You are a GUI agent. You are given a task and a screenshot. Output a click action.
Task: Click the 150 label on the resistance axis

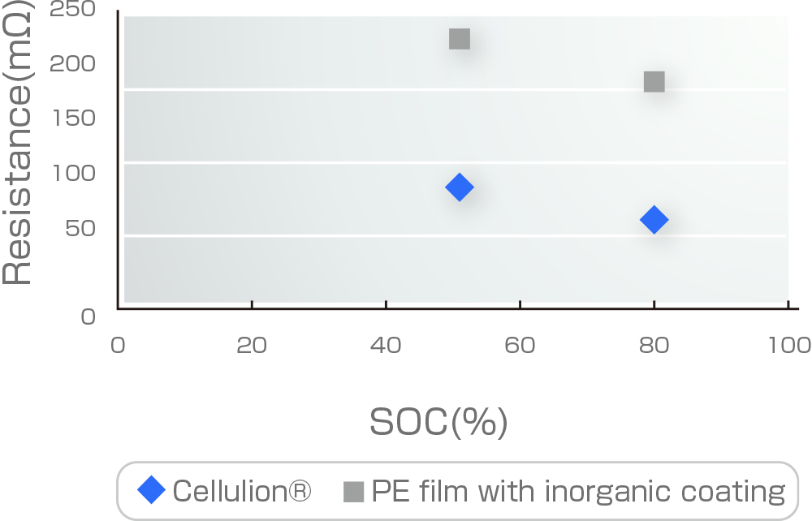(x=74, y=118)
